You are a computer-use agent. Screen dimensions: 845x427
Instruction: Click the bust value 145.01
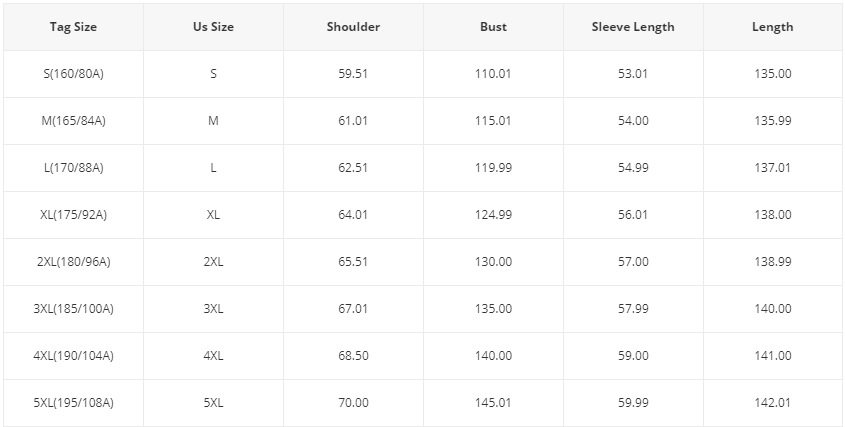[x=493, y=403]
